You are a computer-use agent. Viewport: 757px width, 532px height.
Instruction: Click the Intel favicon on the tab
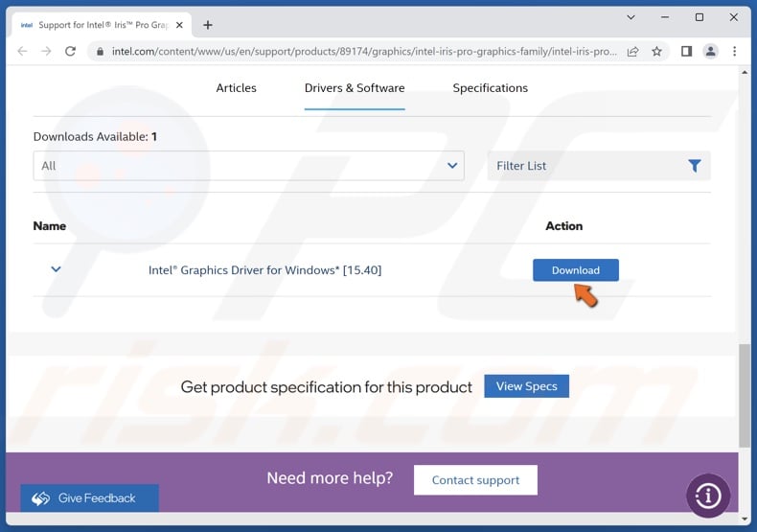click(x=27, y=25)
